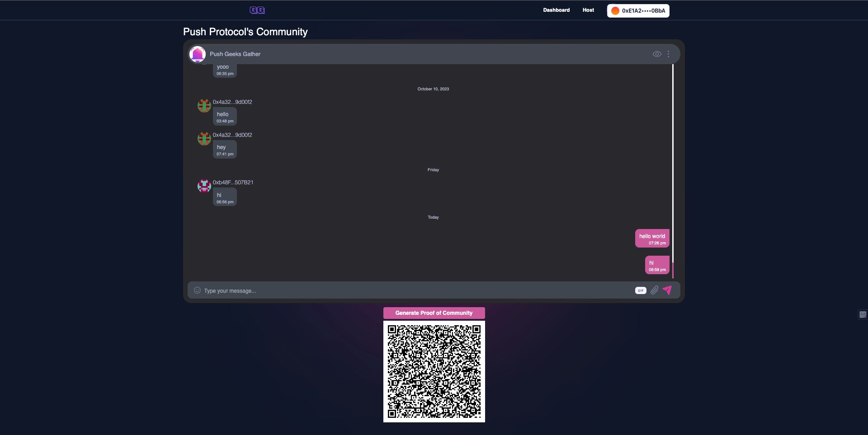Click Generate Proof of Community button
The width and height of the screenshot is (868, 435).
(434, 313)
